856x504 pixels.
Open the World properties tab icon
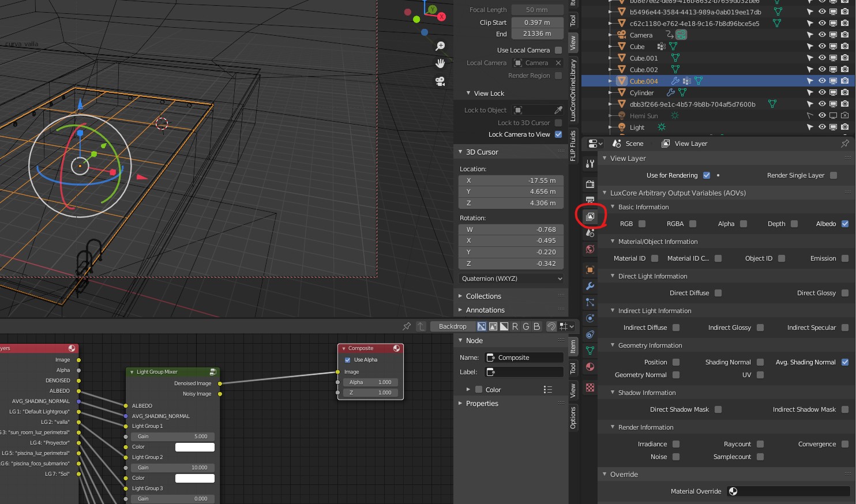click(x=590, y=249)
